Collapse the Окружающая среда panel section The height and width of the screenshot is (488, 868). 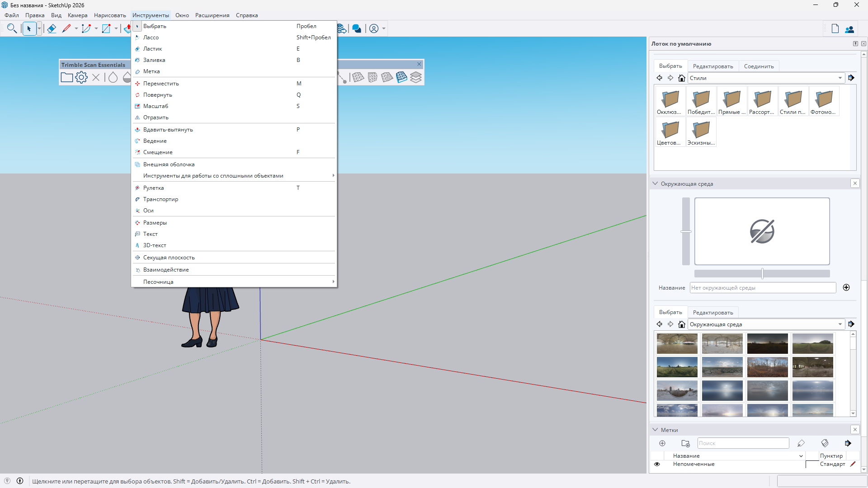(655, 183)
